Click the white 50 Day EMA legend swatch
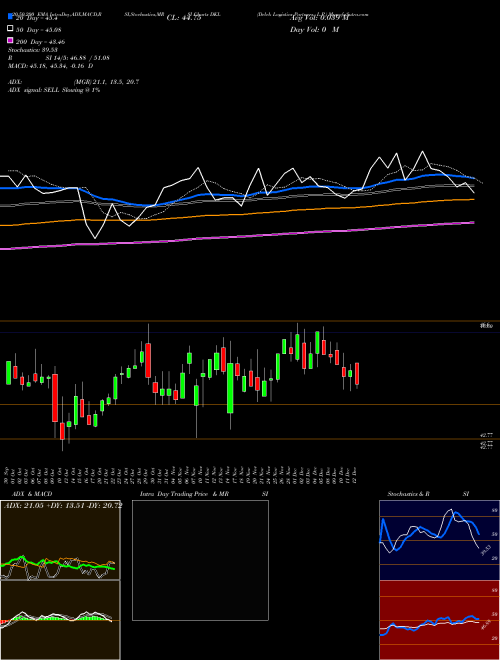This screenshot has width=500, height=660. pyautogui.click(x=10, y=29)
